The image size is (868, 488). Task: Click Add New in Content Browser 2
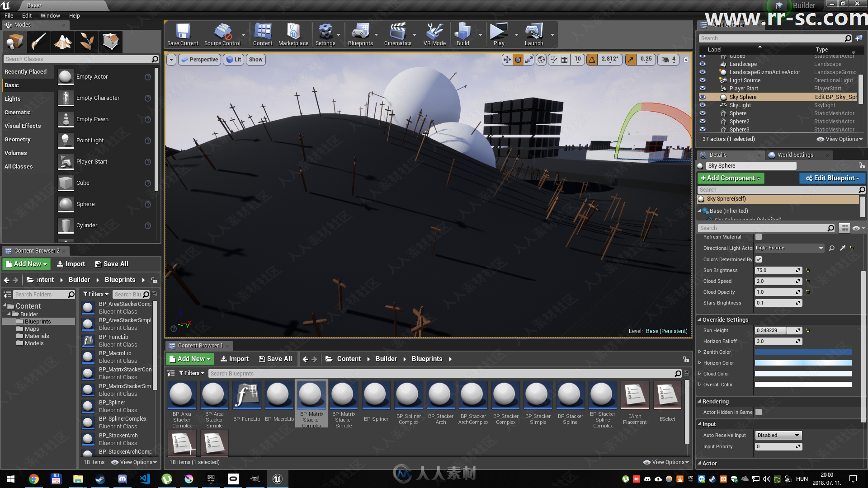26,264
